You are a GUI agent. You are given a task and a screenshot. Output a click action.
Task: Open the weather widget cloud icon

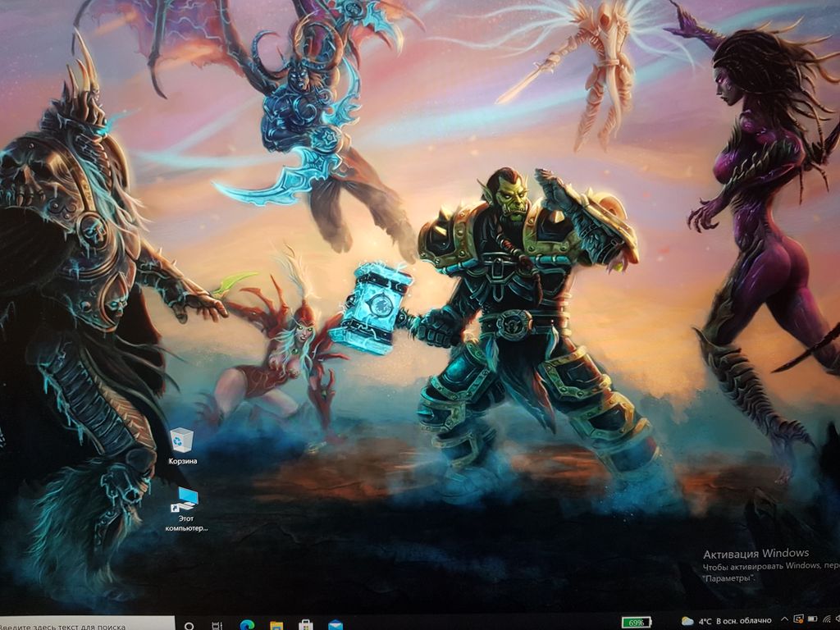click(687, 621)
